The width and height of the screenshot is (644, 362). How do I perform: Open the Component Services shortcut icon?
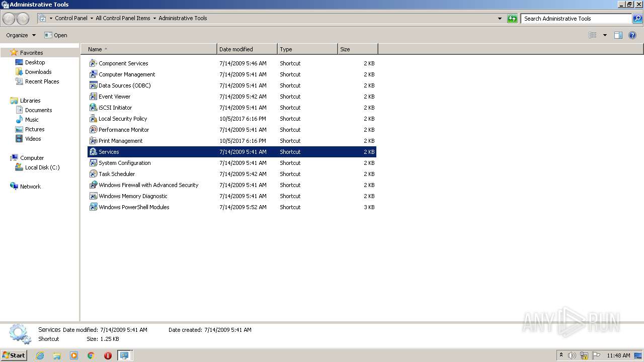[x=93, y=63]
